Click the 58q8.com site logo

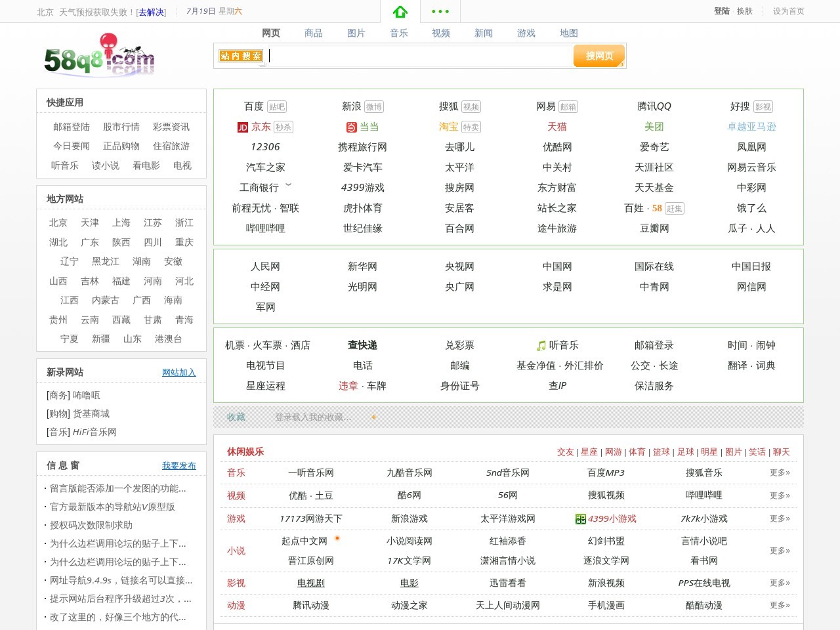coord(98,56)
